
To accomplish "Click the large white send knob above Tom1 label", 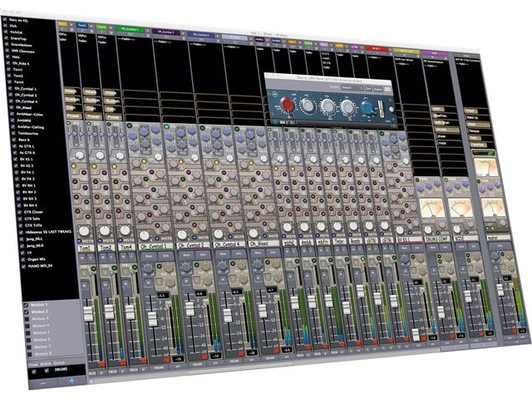I will point(83,231).
